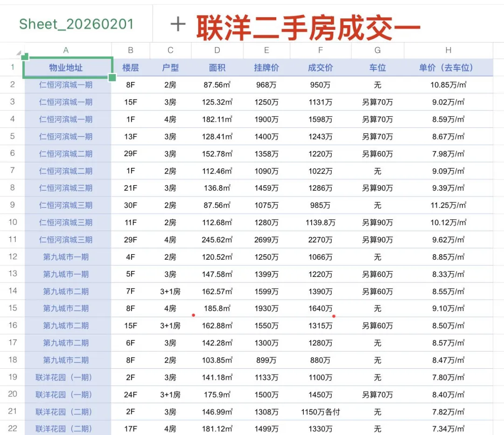Click the 单价（去车位） header cell
The height and width of the screenshot is (435, 504).
coord(448,68)
